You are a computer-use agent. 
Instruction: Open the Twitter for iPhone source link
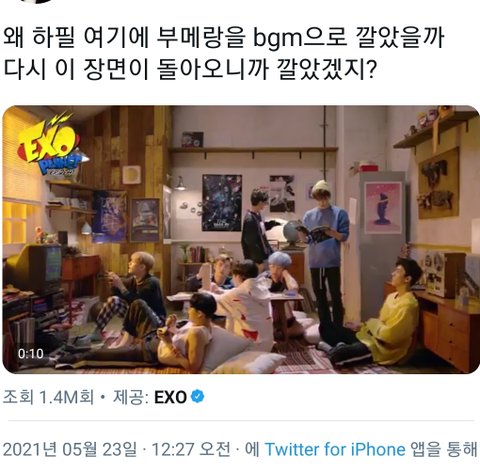click(x=335, y=449)
